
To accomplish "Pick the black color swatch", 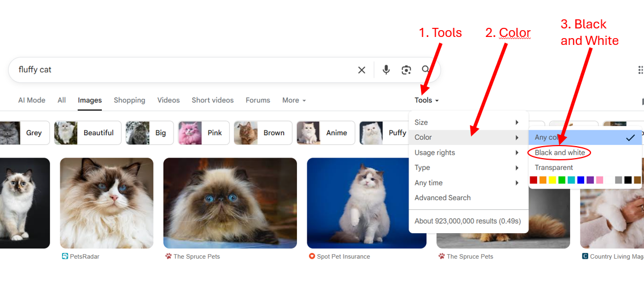I will tap(628, 180).
